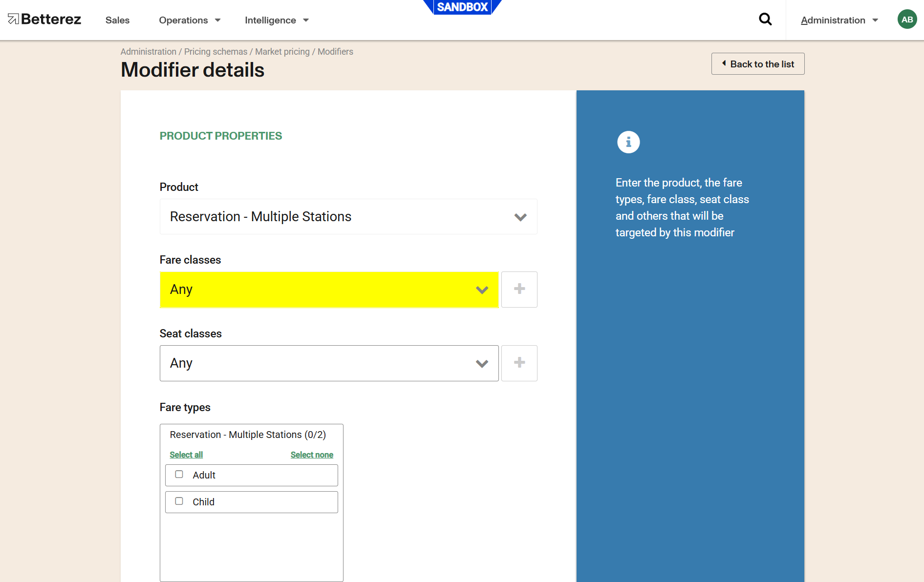The width and height of the screenshot is (924, 582).
Task: Add seat class with plus button
Action: click(519, 363)
